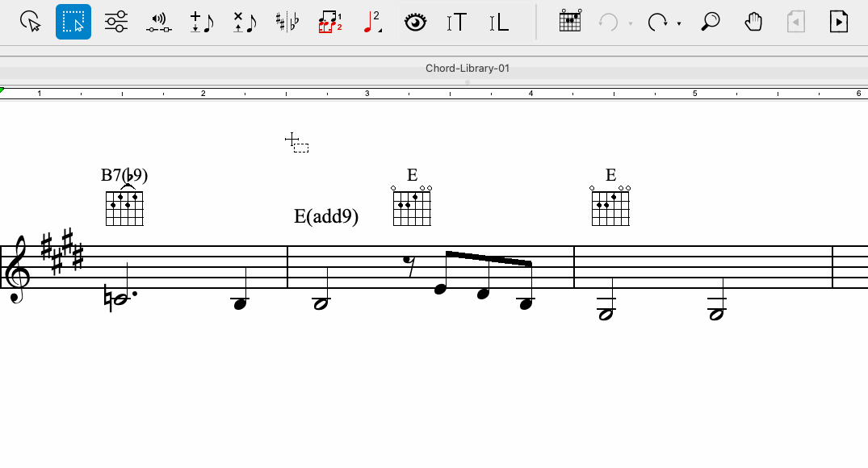The height and width of the screenshot is (468, 868).
Task: Open the mixer sliders tool
Action: pos(116,22)
